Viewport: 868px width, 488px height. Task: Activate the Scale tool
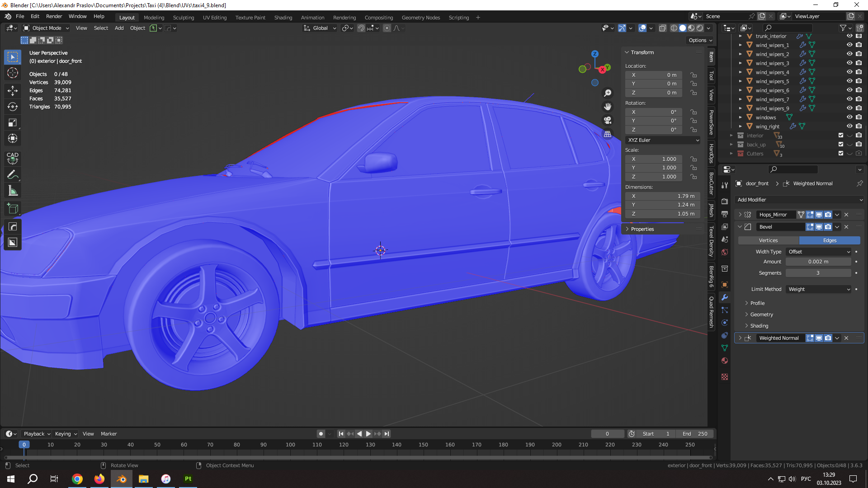point(13,123)
